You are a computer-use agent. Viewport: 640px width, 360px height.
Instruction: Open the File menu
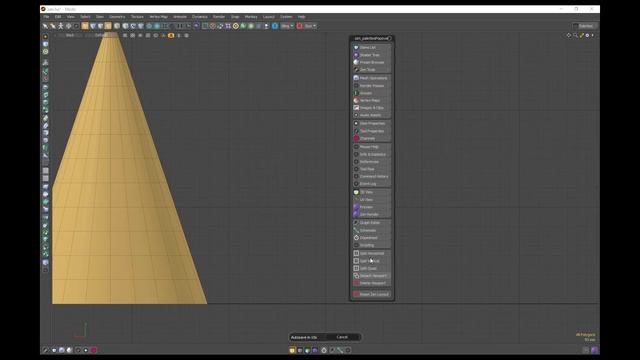46,17
